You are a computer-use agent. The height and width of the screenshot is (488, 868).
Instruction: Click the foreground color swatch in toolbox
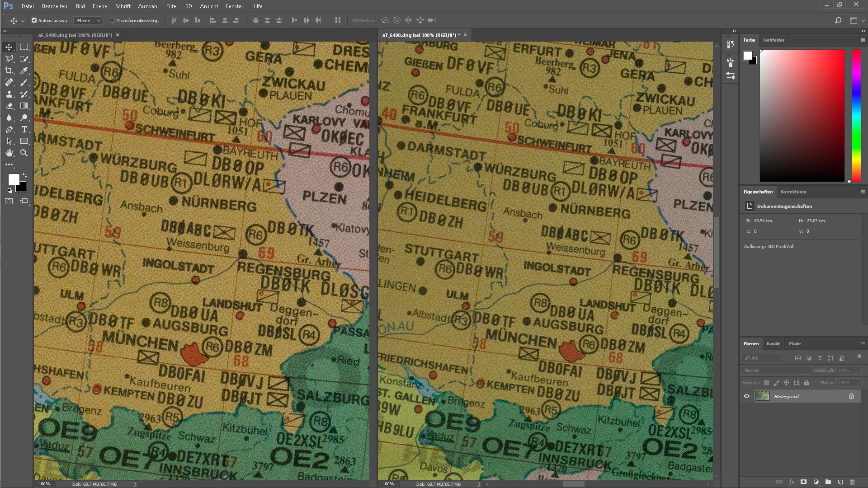[x=13, y=179]
